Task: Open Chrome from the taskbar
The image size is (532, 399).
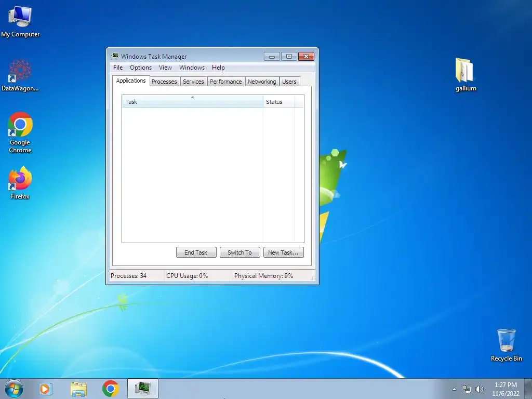Action: [111, 389]
